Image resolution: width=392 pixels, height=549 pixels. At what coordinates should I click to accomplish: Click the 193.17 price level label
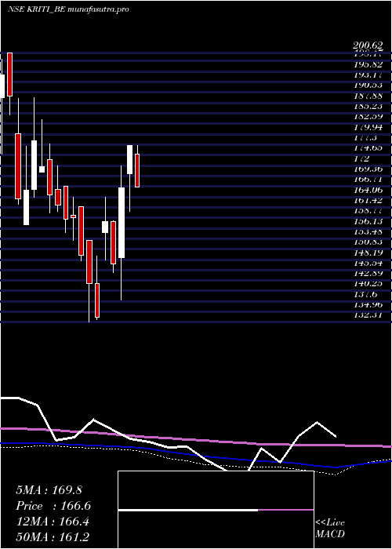click(368, 75)
